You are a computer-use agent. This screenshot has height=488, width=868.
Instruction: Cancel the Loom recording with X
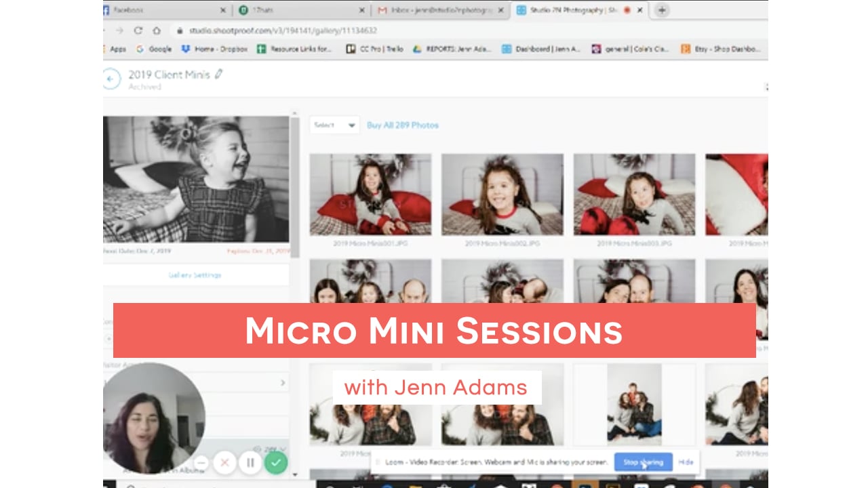coord(224,463)
